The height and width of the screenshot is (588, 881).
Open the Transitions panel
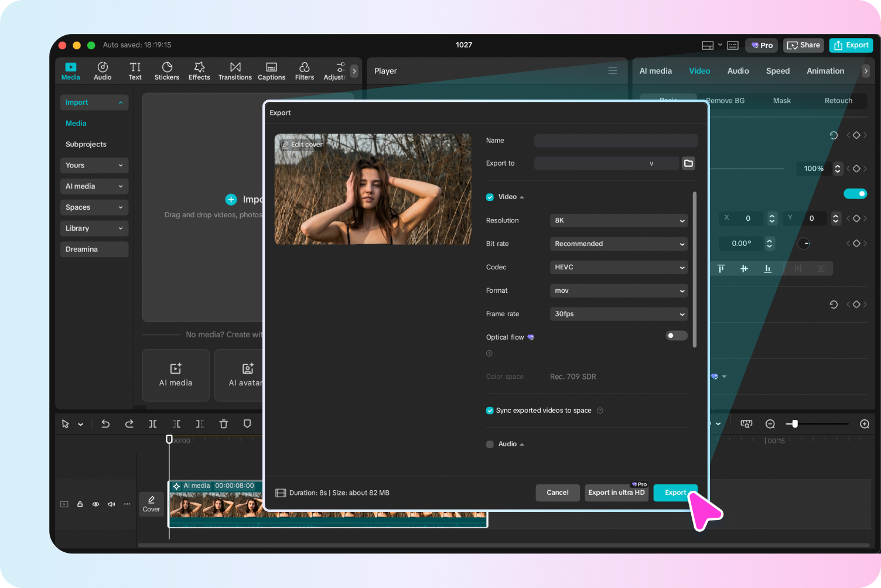point(235,70)
